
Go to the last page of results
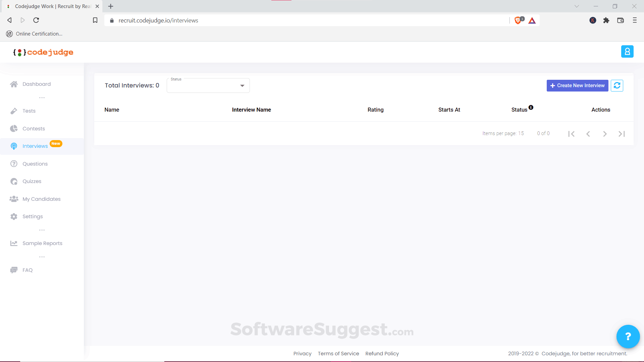pos(622,133)
